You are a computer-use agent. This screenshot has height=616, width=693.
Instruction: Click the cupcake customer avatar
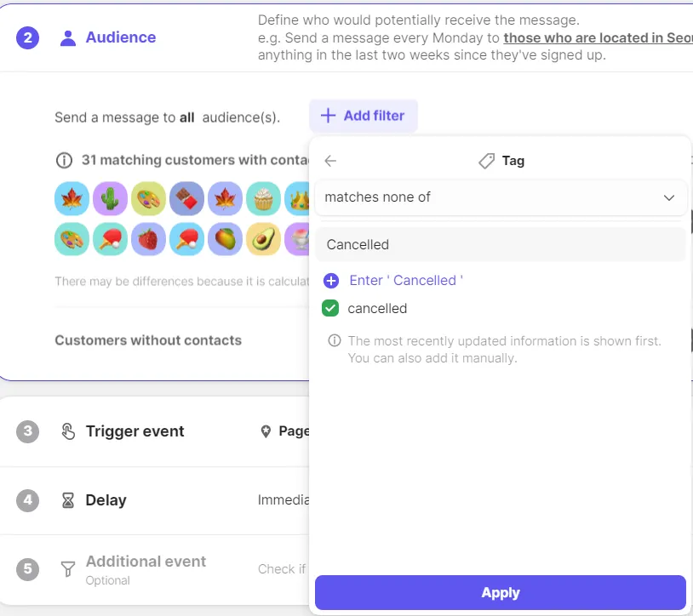pyautogui.click(x=263, y=198)
